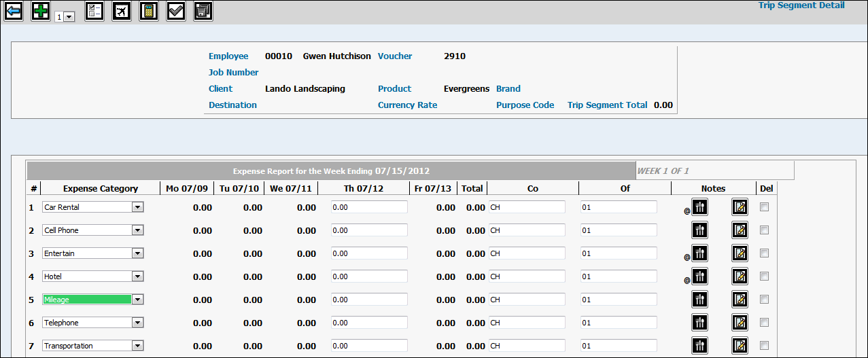868x358 pixels.
Task: Check Del box for Transportation row
Action: coord(765,346)
